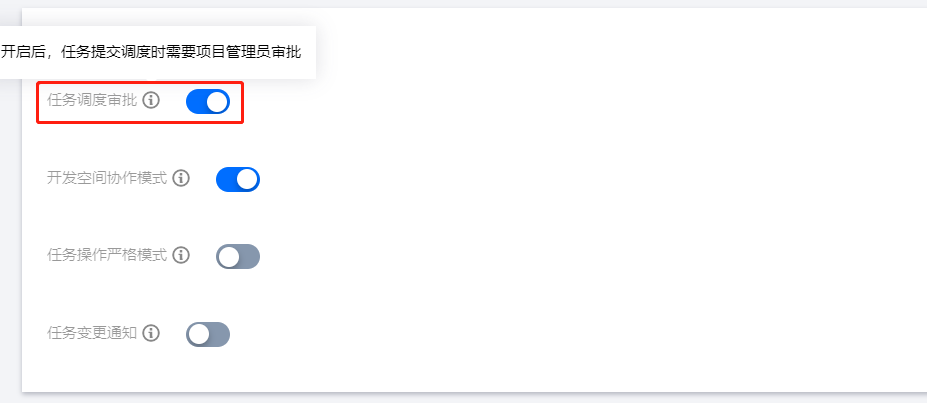Click info icon next to 任务调度审批
This screenshot has width=927, height=403.
click(x=151, y=100)
